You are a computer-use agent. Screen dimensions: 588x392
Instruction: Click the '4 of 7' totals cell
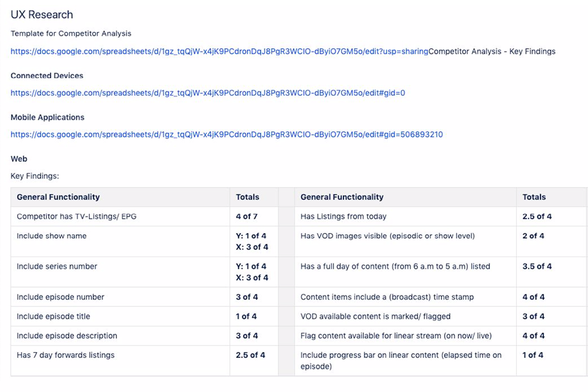254,216
